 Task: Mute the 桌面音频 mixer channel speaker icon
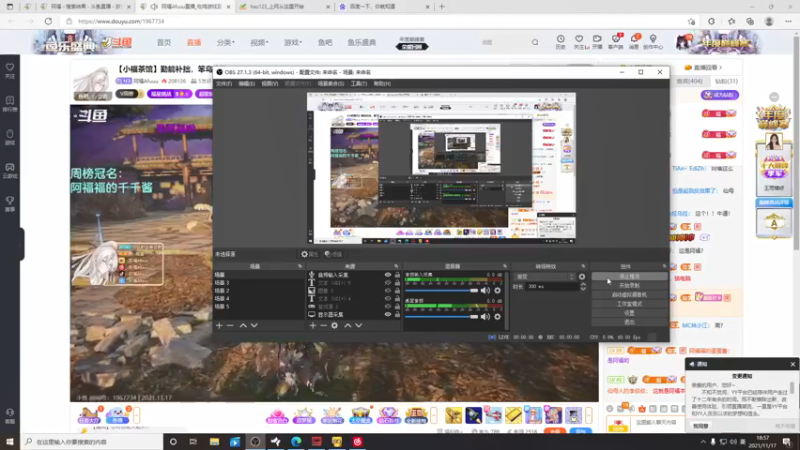click(x=485, y=317)
